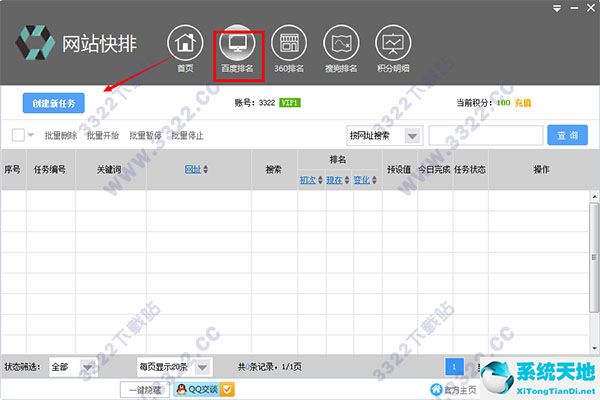Viewport: 600px width, 400px height.
Task: Click the 操作 column header
Action: [x=541, y=169]
